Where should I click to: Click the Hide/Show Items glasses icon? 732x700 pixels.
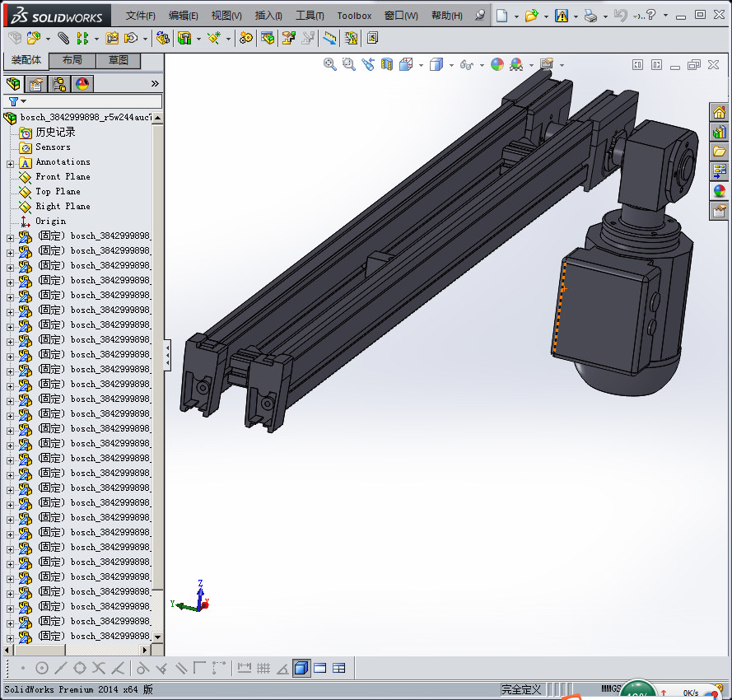click(466, 65)
